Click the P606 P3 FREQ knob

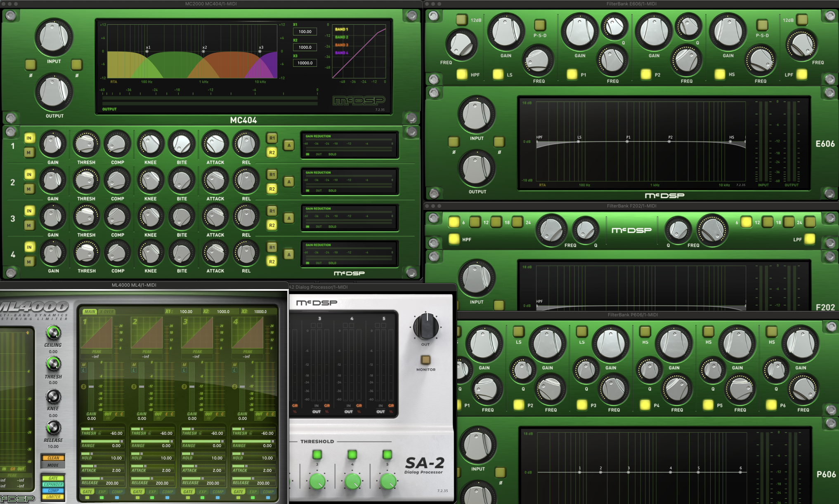[613, 389]
